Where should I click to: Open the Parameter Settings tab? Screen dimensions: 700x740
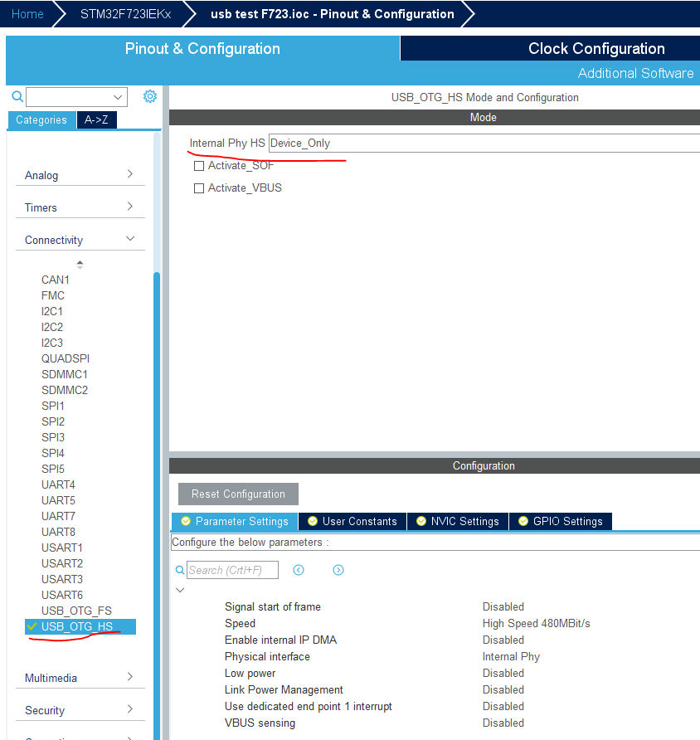pos(235,521)
